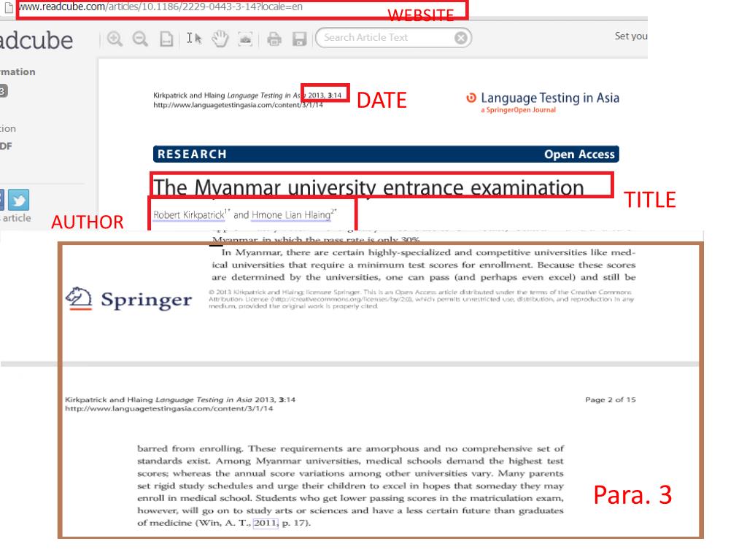Viewport: 747px width, 560px height.
Task: Select the text selection cursor tool
Action: tap(193, 38)
